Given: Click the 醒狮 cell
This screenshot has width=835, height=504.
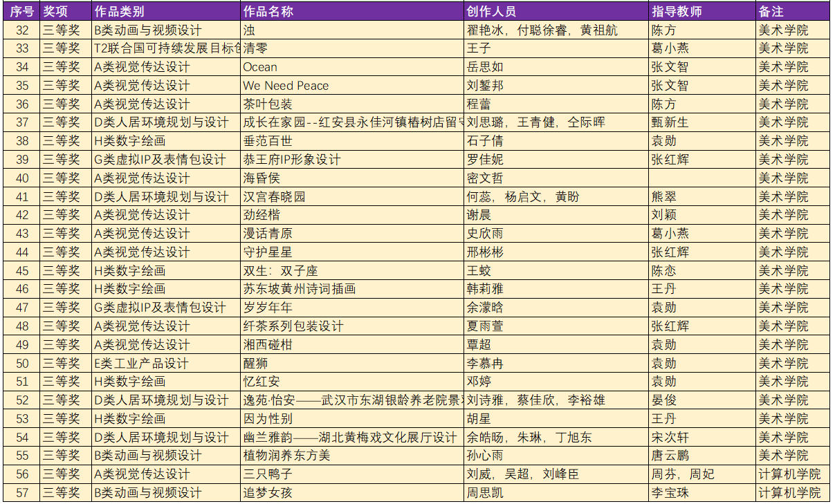Looking at the screenshot, I should 352,363.
